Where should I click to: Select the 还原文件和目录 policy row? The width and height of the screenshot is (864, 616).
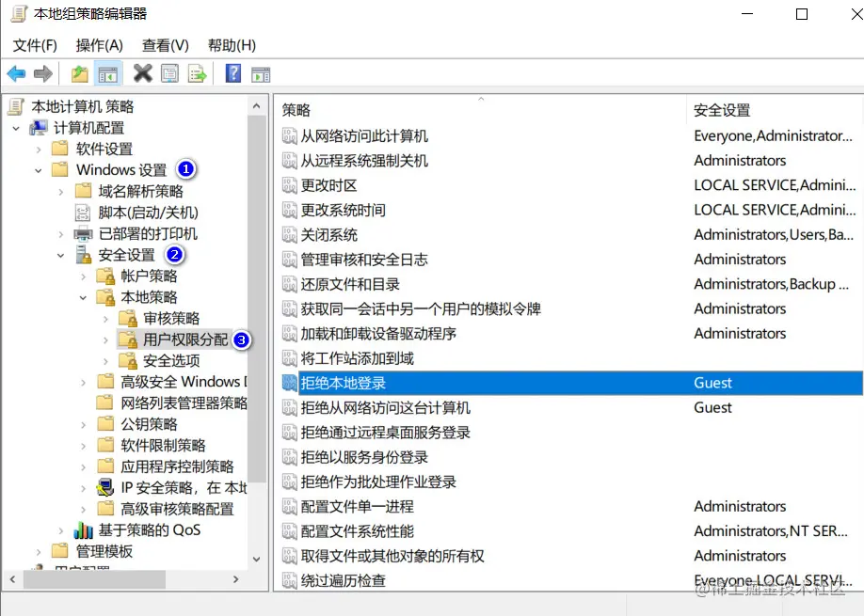569,284
